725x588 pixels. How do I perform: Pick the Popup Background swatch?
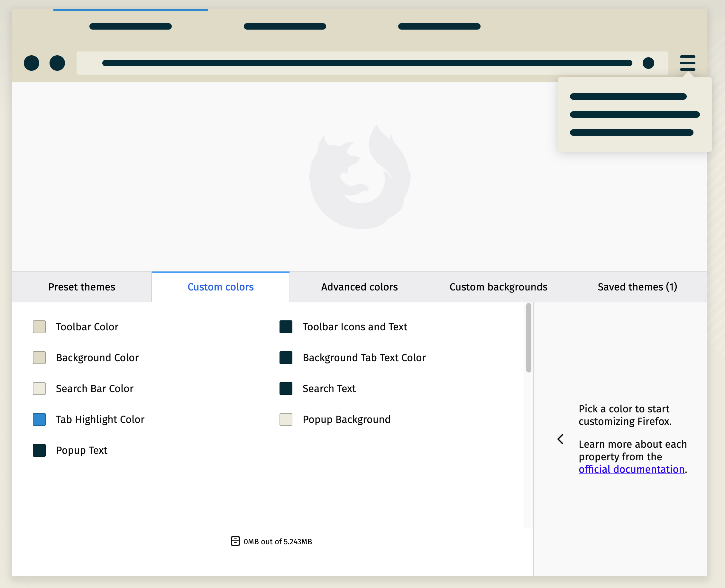(286, 419)
